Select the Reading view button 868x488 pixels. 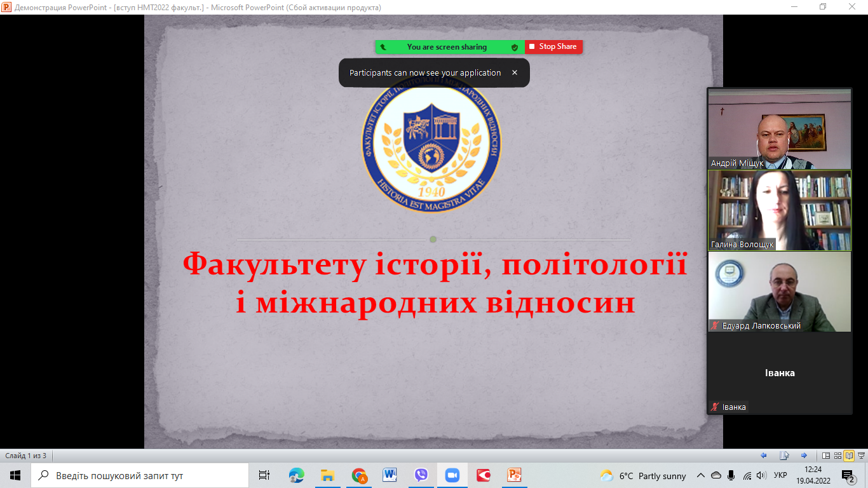(848, 456)
